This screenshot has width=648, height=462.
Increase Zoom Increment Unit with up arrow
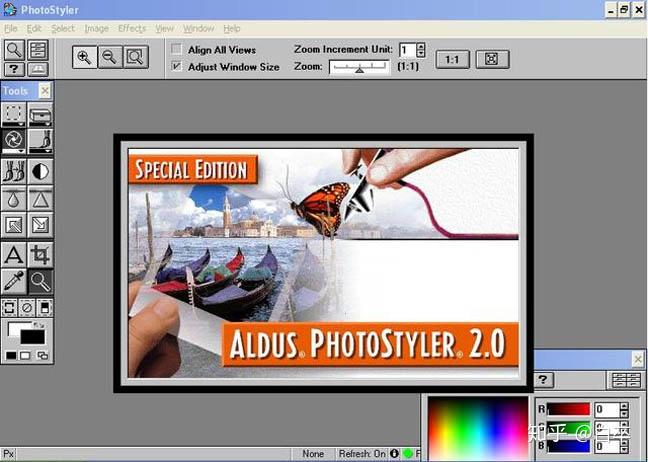pyautogui.click(x=421, y=46)
